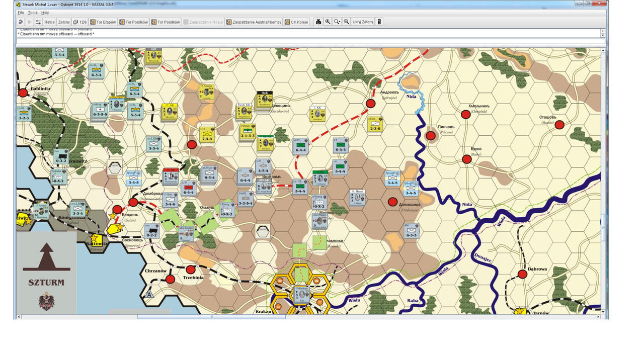This screenshot has height=355, width=644.
Task: Click the red city dot at Пинчовъ
Action: [431, 136]
